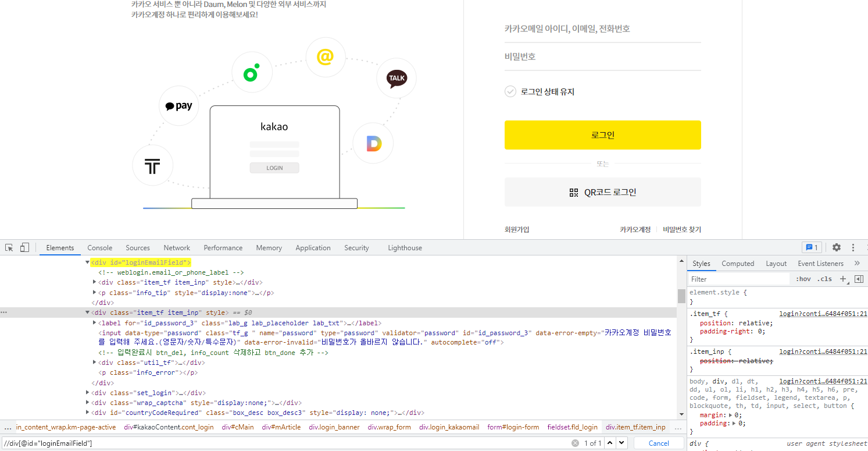Open the Memory tab
The image size is (868, 451).
(269, 247)
